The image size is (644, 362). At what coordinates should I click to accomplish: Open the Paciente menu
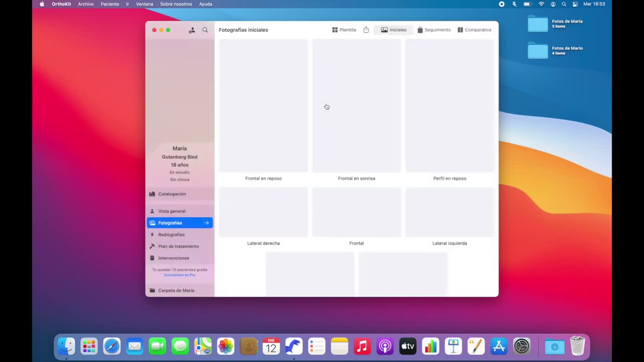pos(110,4)
